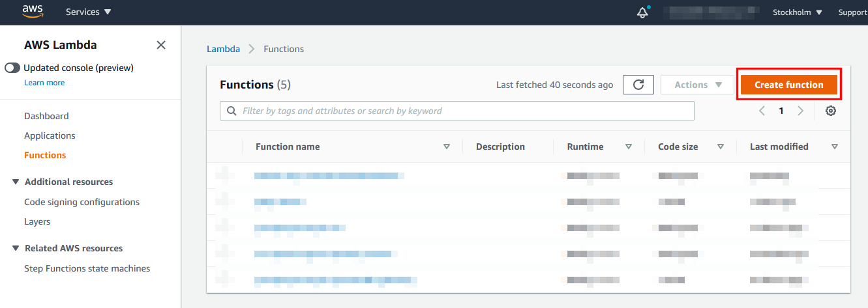Sort by Runtime column arrow

(x=629, y=147)
